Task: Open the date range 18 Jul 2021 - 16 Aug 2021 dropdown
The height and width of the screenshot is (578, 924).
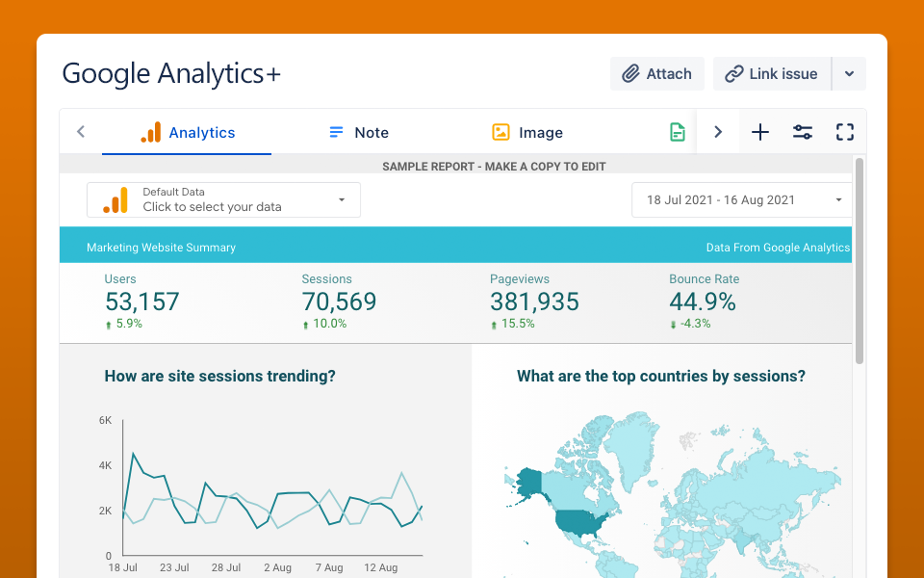Action: (x=742, y=200)
